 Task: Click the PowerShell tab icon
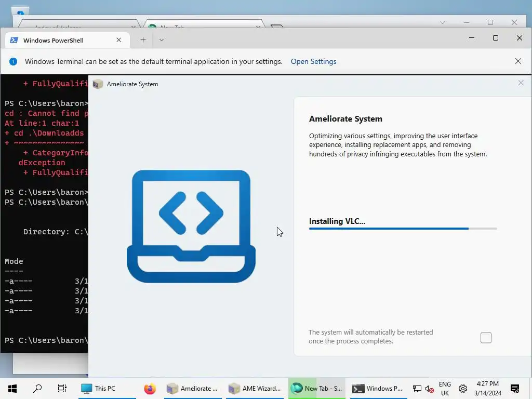point(14,40)
